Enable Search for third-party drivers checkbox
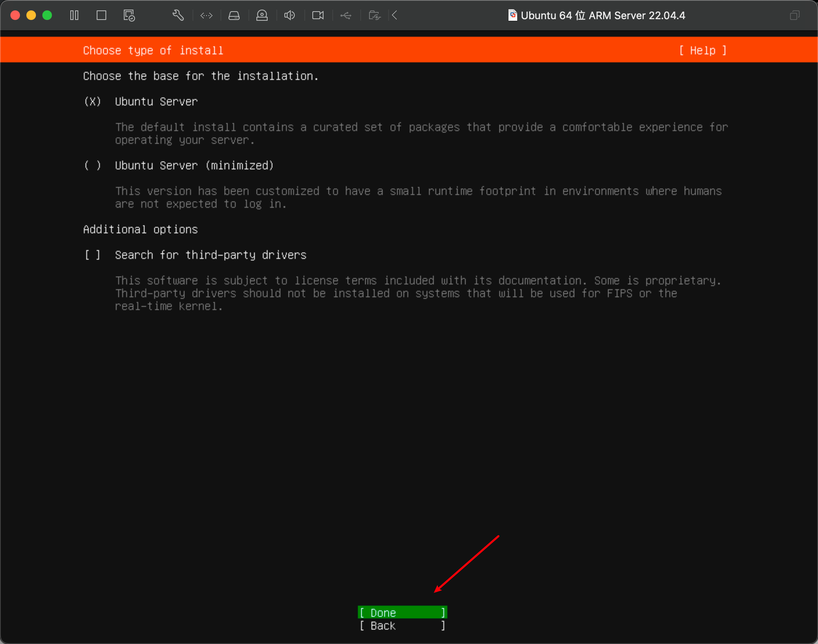The height and width of the screenshot is (644, 818). (x=93, y=255)
